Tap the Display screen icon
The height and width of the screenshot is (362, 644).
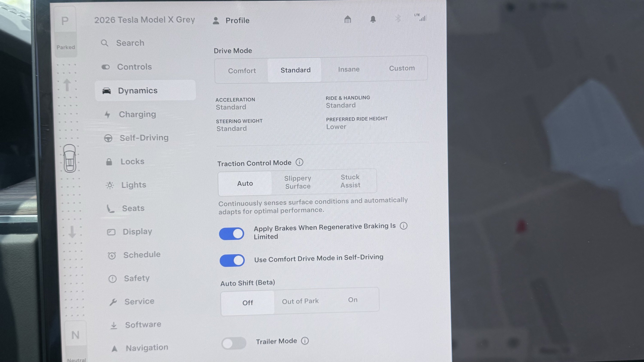coord(111,232)
